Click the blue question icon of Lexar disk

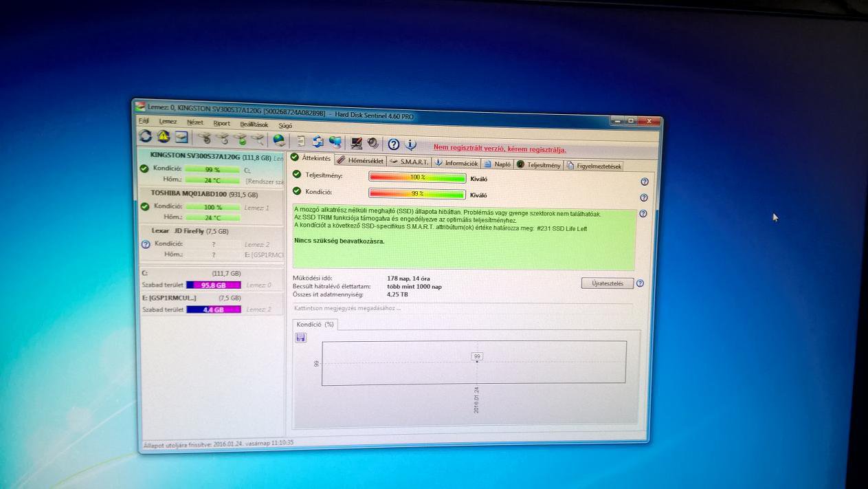[x=145, y=244]
